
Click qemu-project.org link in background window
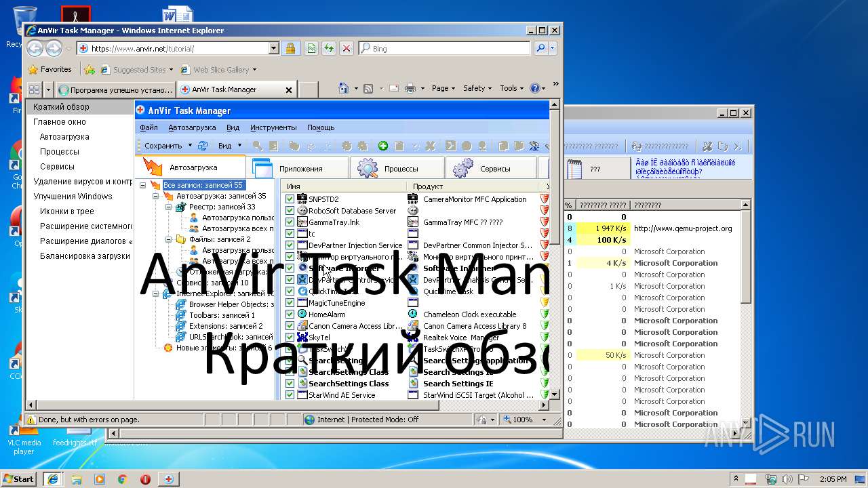683,228
